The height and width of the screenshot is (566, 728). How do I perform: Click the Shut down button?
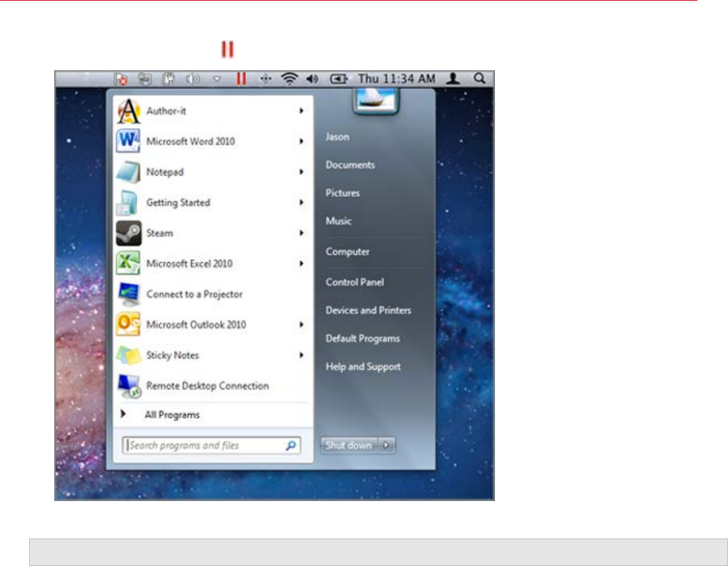click(x=350, y=445)
